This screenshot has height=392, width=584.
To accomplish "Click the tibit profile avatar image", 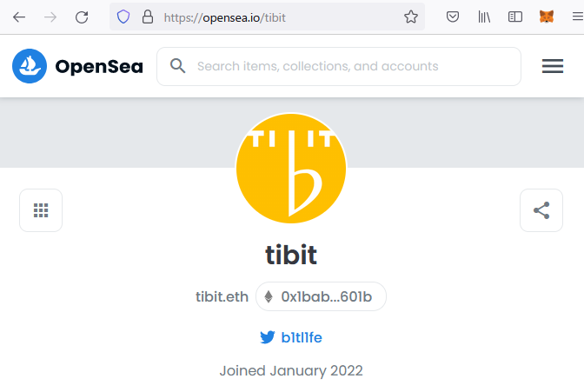I will coord(291,168).
